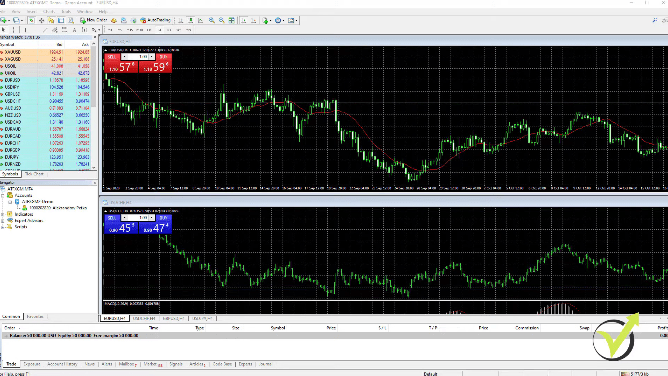Toggle the Terminal window icon
The image size is (668, 376).
[x=61, y=20]
